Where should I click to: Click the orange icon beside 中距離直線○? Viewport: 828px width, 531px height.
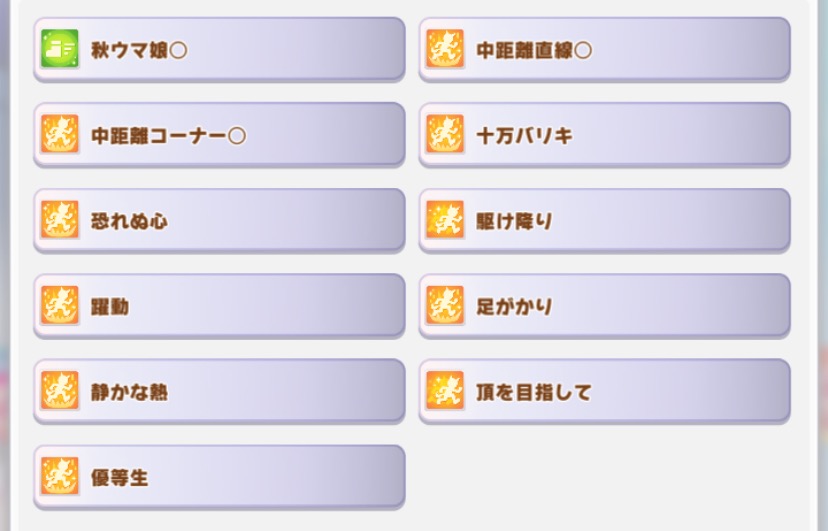[x=445, y=49]
